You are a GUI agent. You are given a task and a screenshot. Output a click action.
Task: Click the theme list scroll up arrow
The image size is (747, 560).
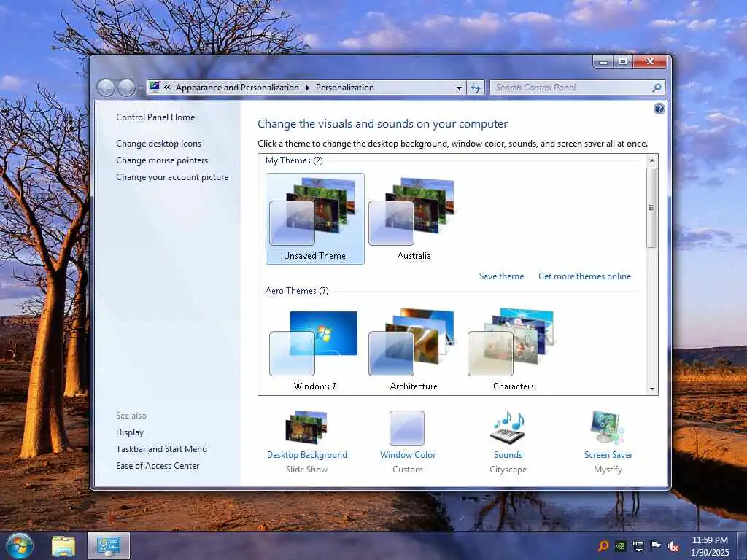click(652, 160)
